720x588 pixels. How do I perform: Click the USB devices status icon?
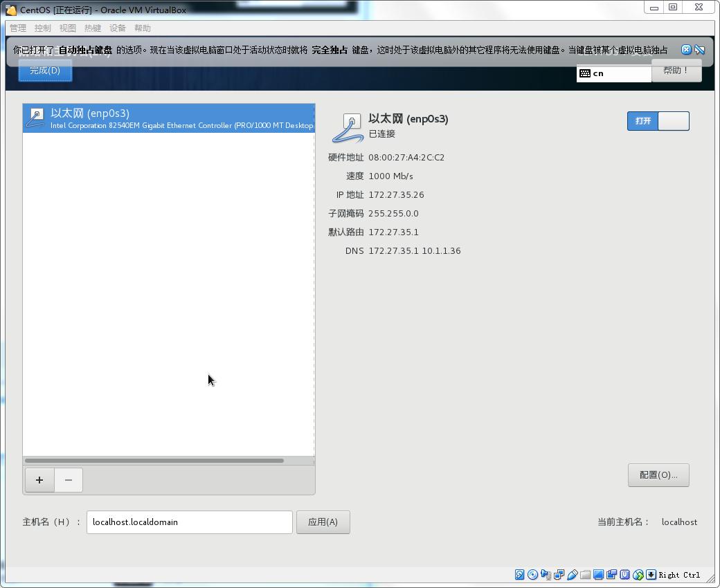click(573, 575)
